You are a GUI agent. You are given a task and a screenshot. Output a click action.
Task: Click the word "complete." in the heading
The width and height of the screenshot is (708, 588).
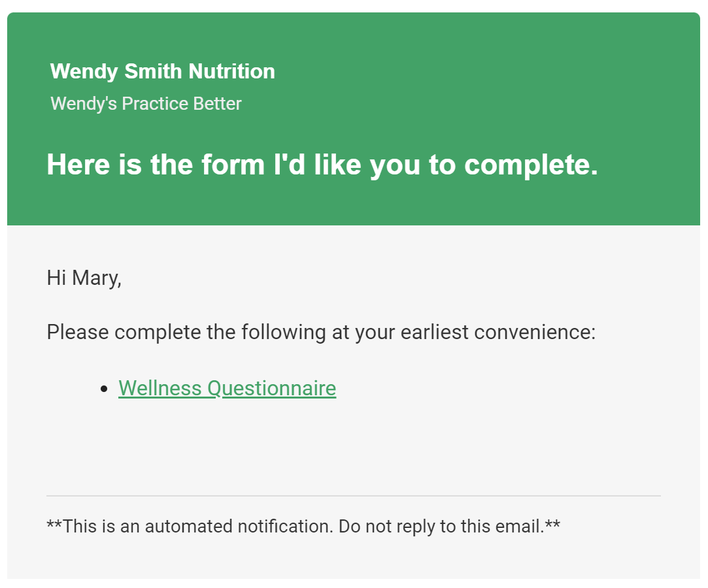(531, 166)
